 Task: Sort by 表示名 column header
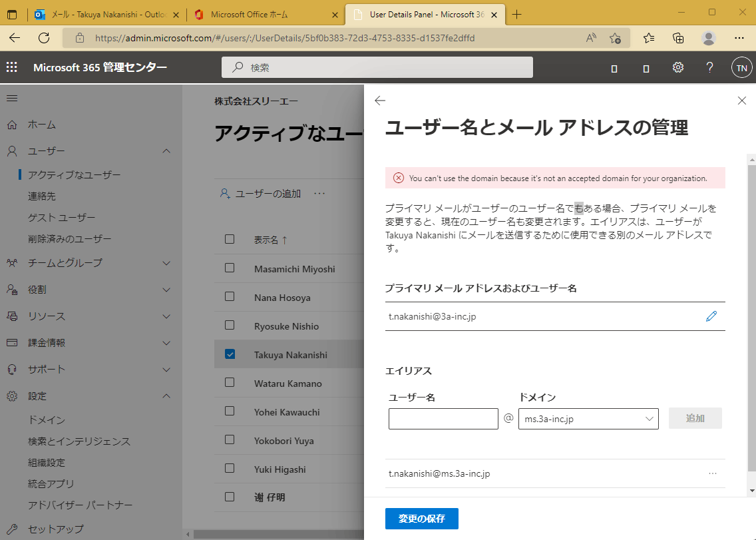pyautogui.click(x=270, y=240)
